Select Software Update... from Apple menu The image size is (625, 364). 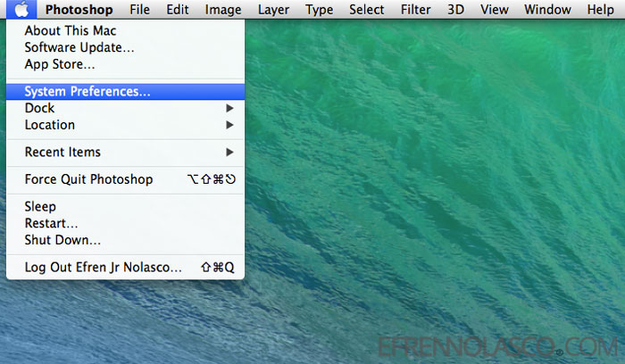tap(126, 47)
